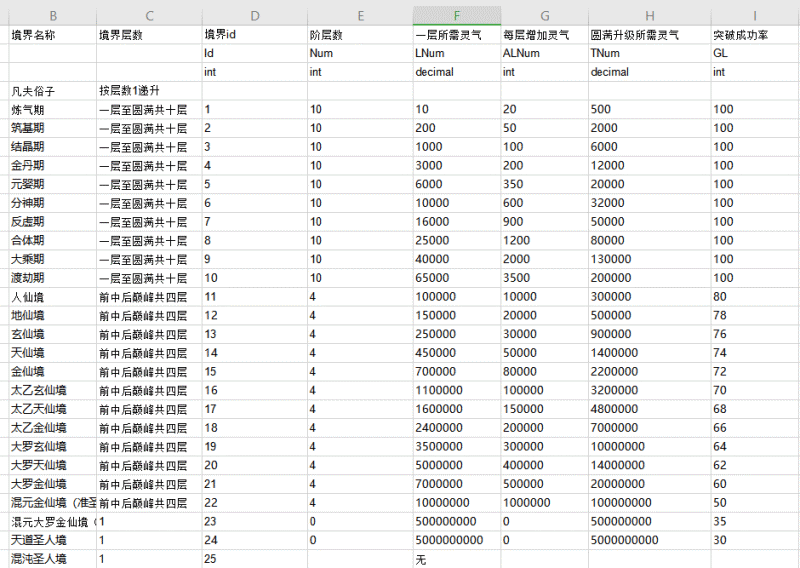Click the value 130000 in 大乘期 row
This screenshot has width=800, height=568.
click(x=649, y=259)
